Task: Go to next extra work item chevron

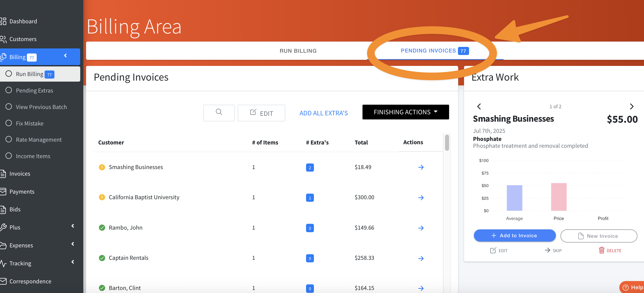Action: coord(632,106)
